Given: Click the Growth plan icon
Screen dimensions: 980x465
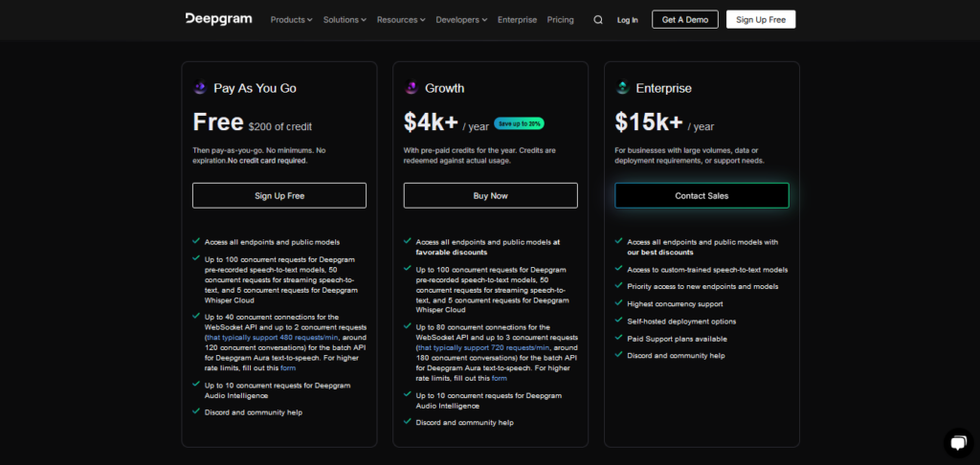Looking at the screenshot, I should 412,88.
